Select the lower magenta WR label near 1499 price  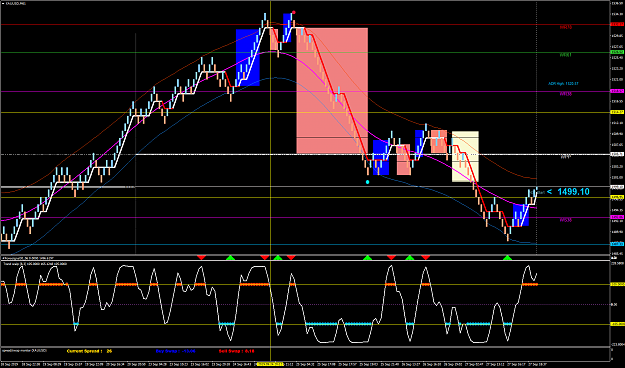[x=566, y=220]
